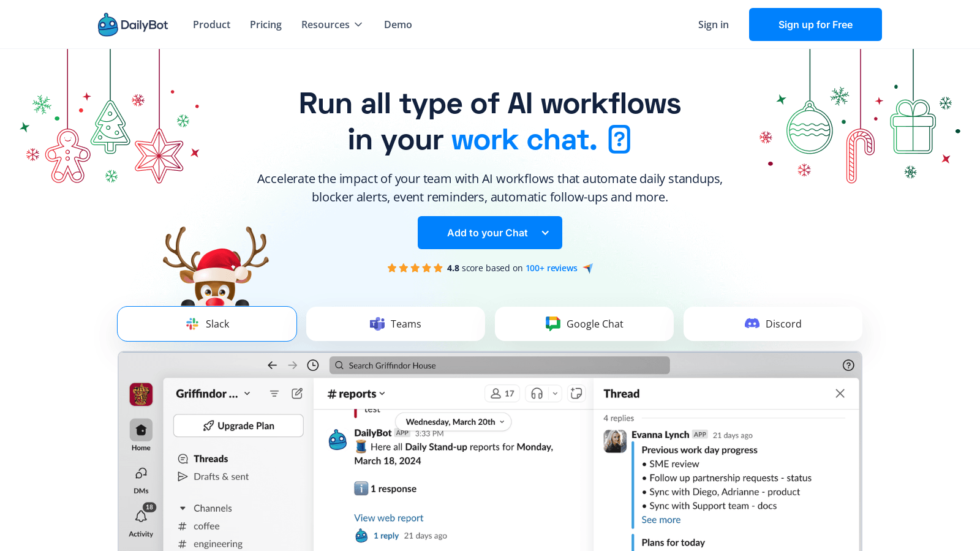Select the Teams tab

tap(396, 324)
